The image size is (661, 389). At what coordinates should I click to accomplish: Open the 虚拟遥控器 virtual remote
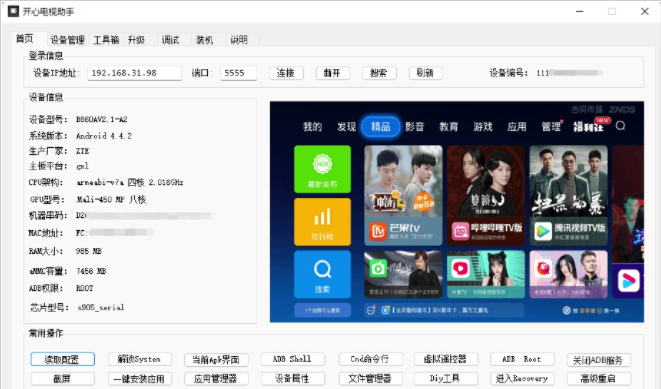(x=446, y=359)
